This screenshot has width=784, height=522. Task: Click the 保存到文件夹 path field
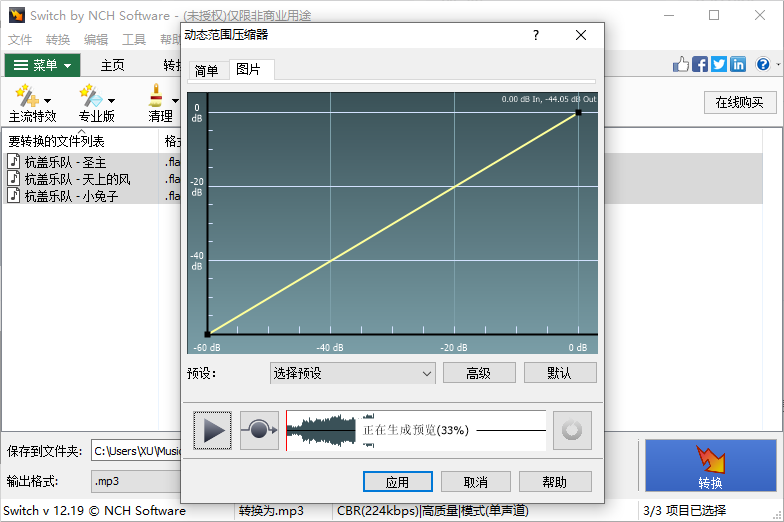(x=136, y=451)
